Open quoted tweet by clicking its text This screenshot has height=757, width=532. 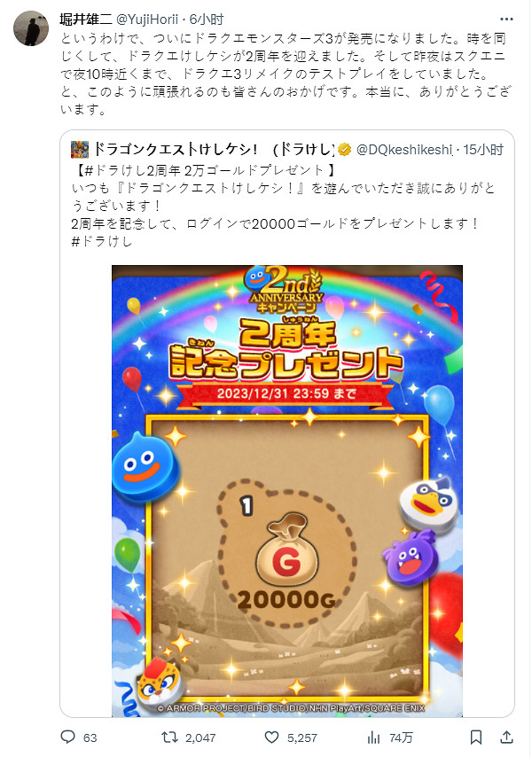click(284, 206)
